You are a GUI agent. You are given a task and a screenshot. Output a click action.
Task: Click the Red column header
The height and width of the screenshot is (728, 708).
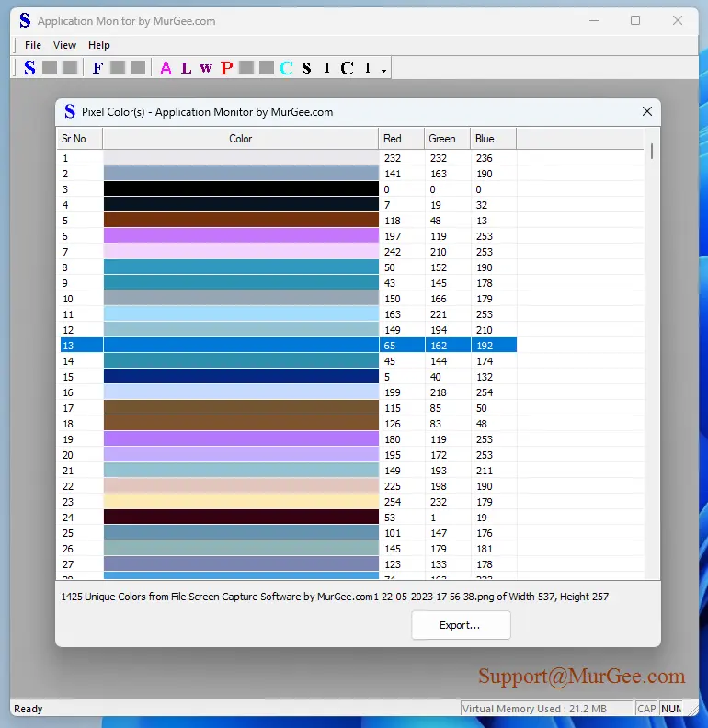402,139
